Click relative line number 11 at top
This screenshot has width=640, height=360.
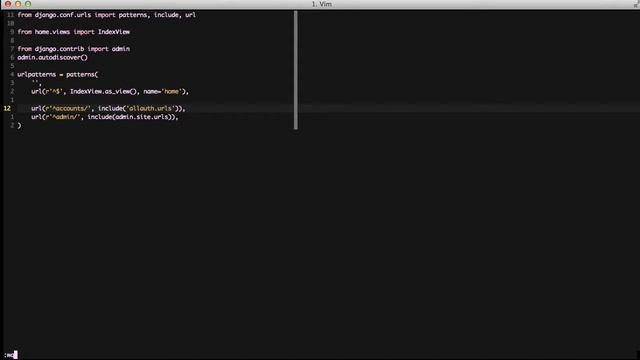click(x=10, y=15)
